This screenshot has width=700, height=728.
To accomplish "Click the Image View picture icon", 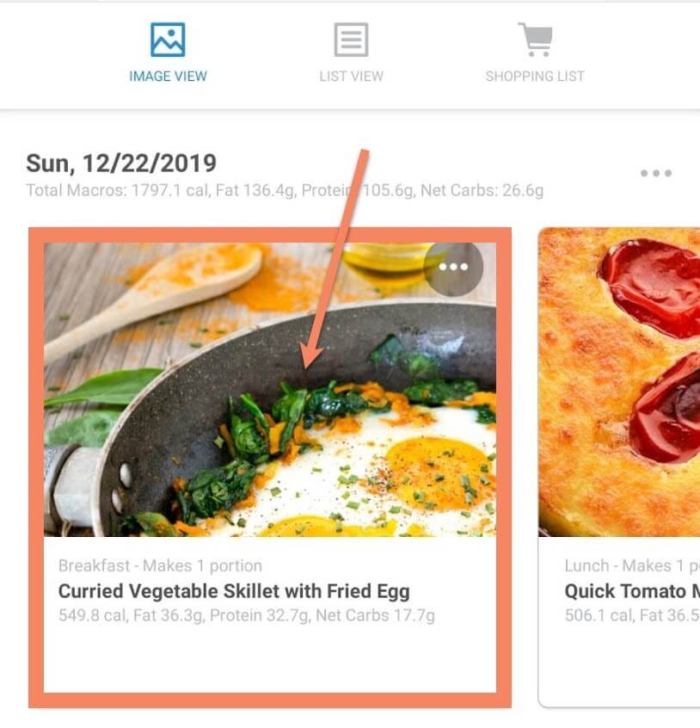I will point(168,40).
